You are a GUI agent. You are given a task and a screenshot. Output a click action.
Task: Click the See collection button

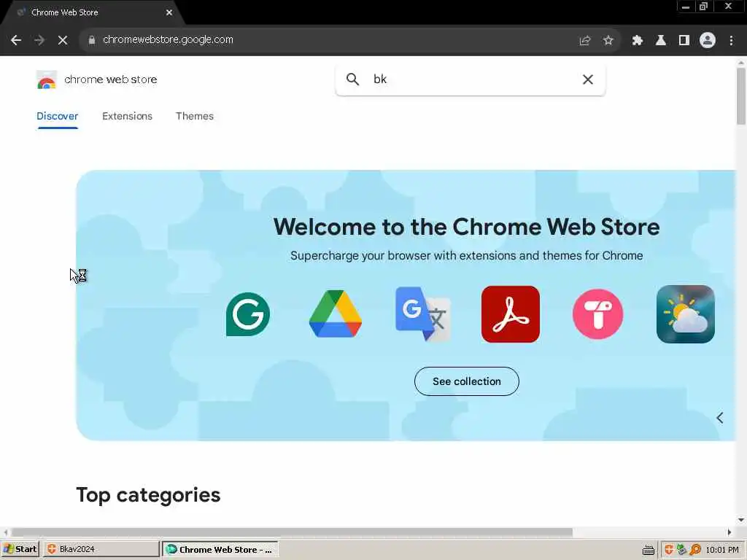coord(466,381)
